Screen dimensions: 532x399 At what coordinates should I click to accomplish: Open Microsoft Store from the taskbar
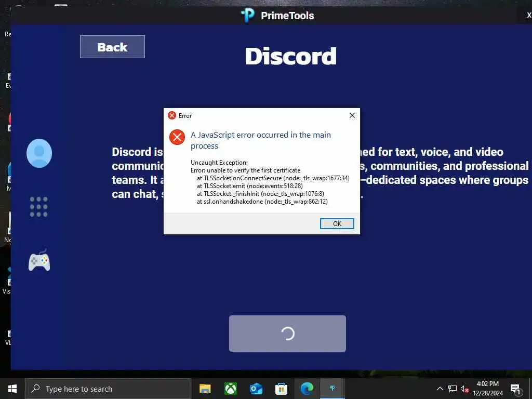pyautogui.click(x=281, y=389)
